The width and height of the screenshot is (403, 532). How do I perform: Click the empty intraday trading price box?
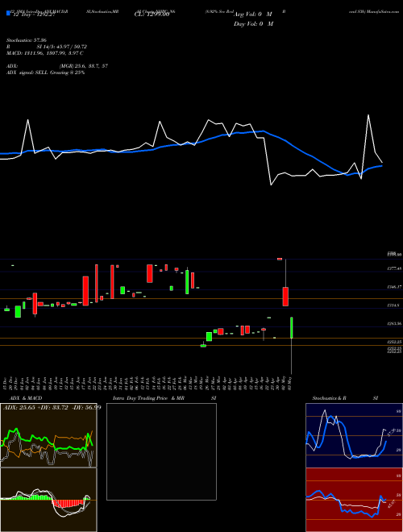click(161, 451)
